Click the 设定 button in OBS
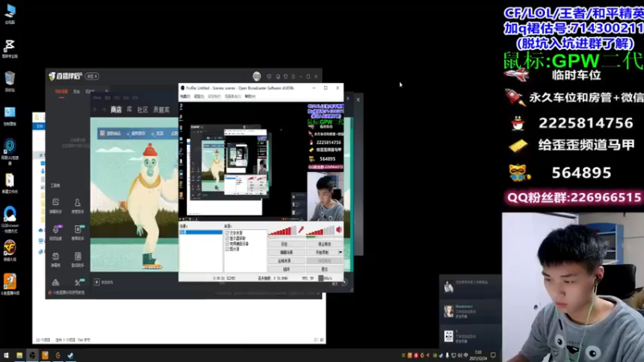This screenshot has width=644, height=362. click(x=287, y=244)
